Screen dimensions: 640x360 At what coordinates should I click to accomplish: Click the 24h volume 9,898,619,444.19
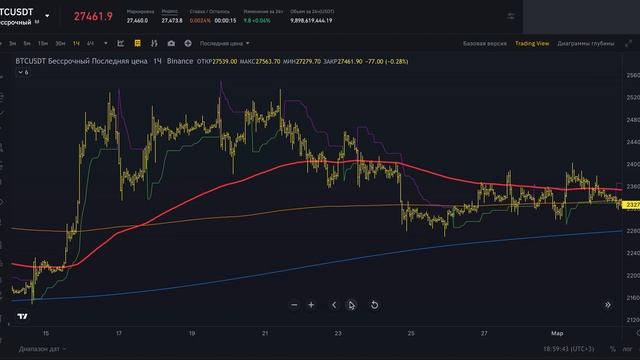tap(311, 20)
